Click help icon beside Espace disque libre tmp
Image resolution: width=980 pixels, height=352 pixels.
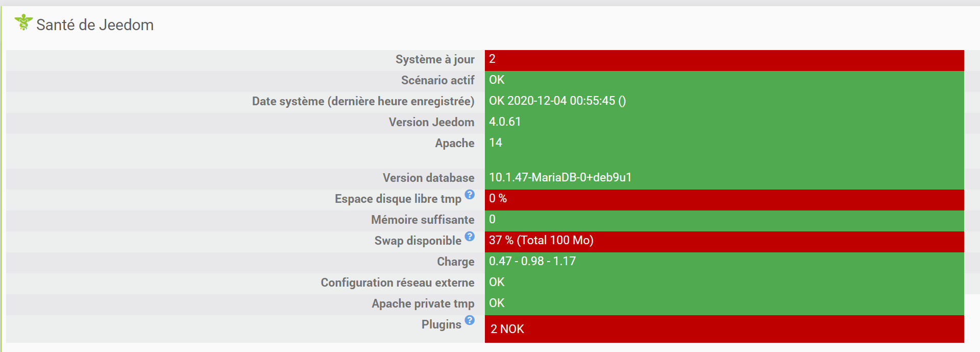pos(470,195)
